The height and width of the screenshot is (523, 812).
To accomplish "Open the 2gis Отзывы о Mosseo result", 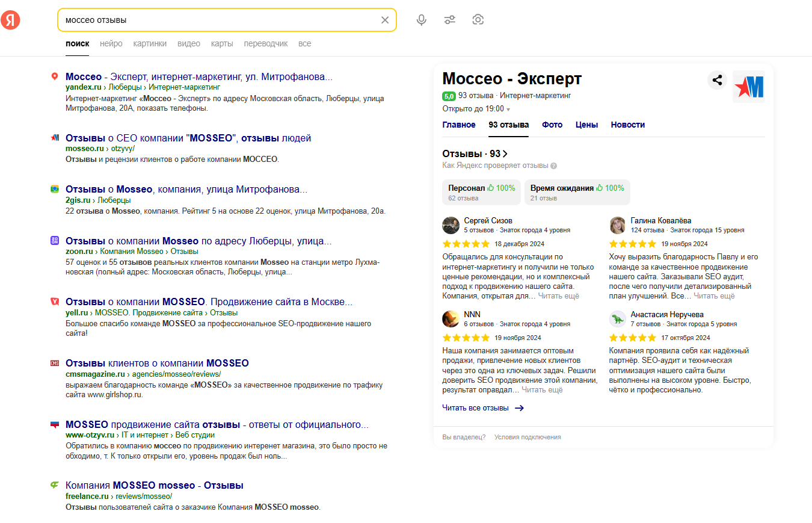I will [186, 189].
